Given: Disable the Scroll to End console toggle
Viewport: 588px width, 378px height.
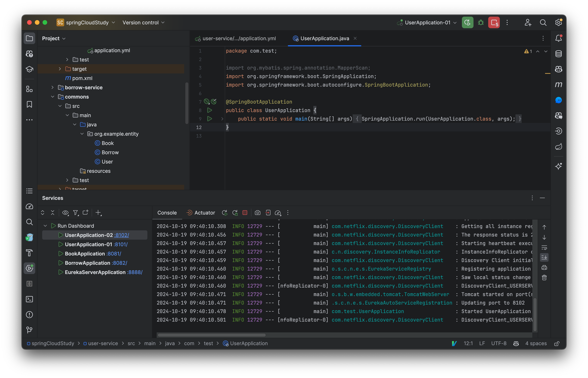Looking at the screenshot, I should point(544,257).
